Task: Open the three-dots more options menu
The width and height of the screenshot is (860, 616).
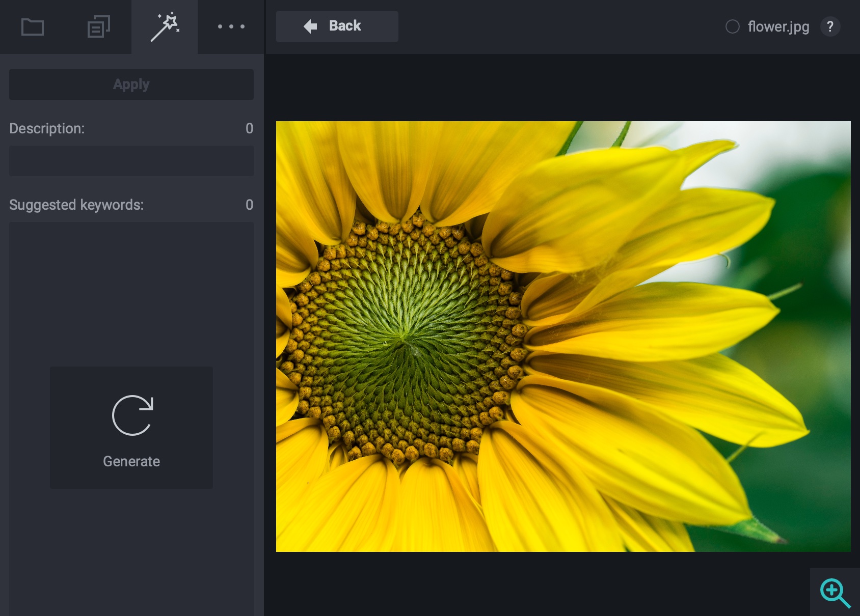Action: point(231,27)
